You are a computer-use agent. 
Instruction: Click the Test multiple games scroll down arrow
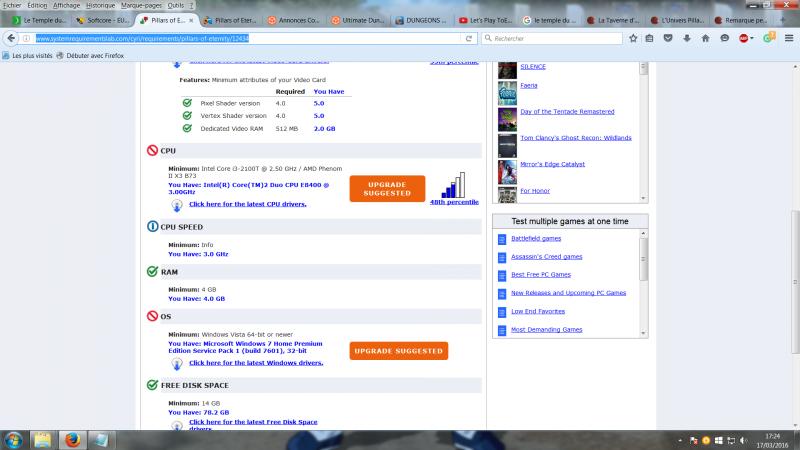tap(643, 333)
